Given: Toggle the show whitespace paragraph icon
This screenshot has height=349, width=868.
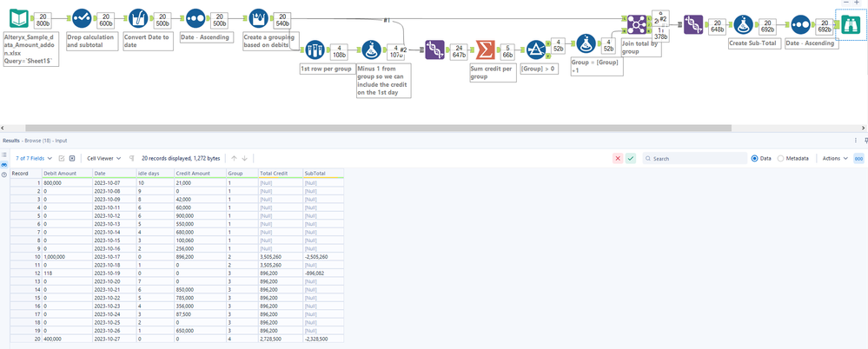Looking at the screenshot, I should coord(132,158).
